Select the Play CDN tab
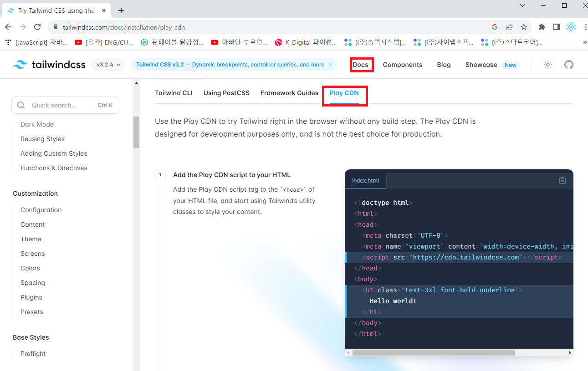The image size is (588, 371). [344, 93]
